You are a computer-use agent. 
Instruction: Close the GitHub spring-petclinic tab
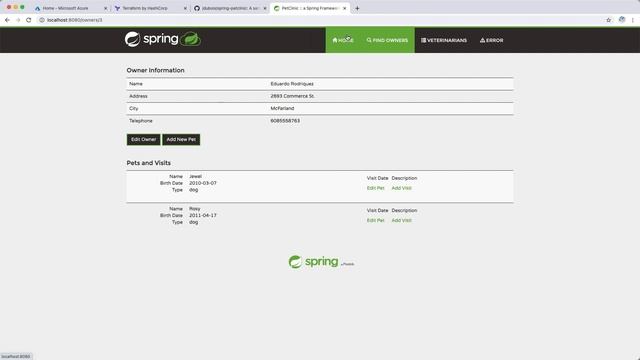pos(264,8)
